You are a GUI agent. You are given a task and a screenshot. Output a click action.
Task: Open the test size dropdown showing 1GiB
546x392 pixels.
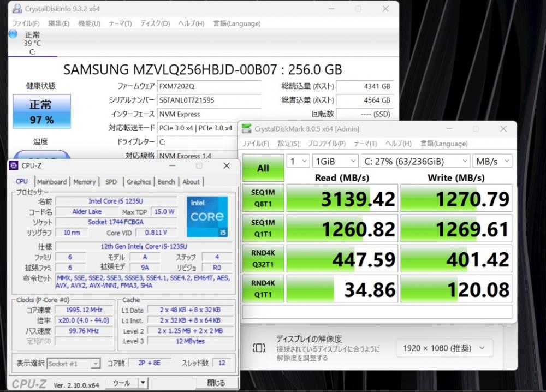click(335, 161)
